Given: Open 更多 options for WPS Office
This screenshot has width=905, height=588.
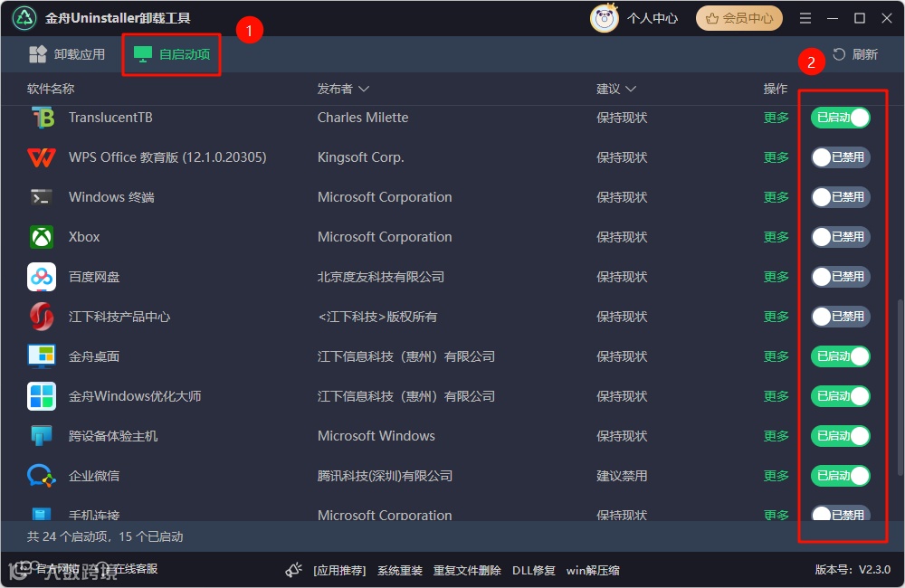Looking at the screenshot, I should point(776,157).
